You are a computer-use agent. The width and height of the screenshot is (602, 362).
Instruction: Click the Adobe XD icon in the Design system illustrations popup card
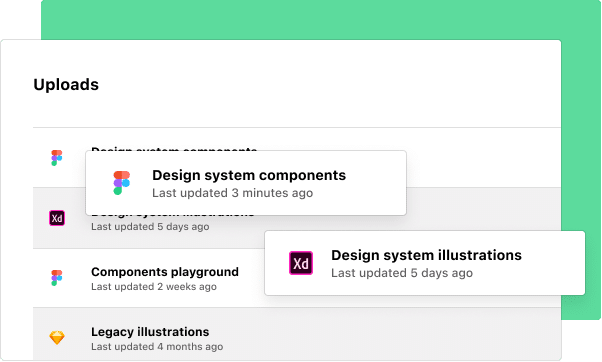301,263
